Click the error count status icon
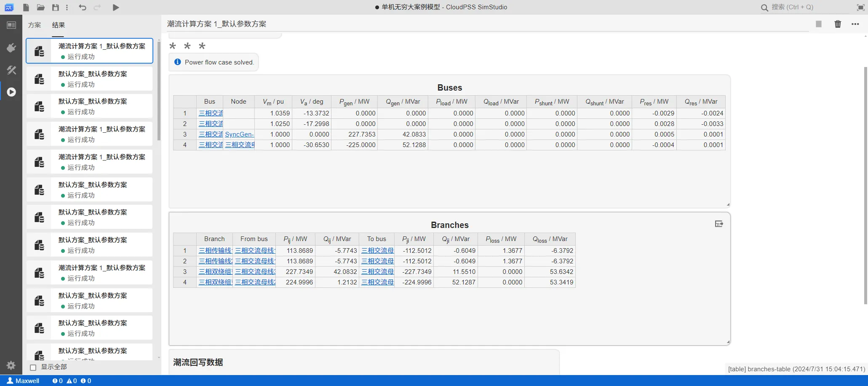868x386 pixels. [57, 381]
